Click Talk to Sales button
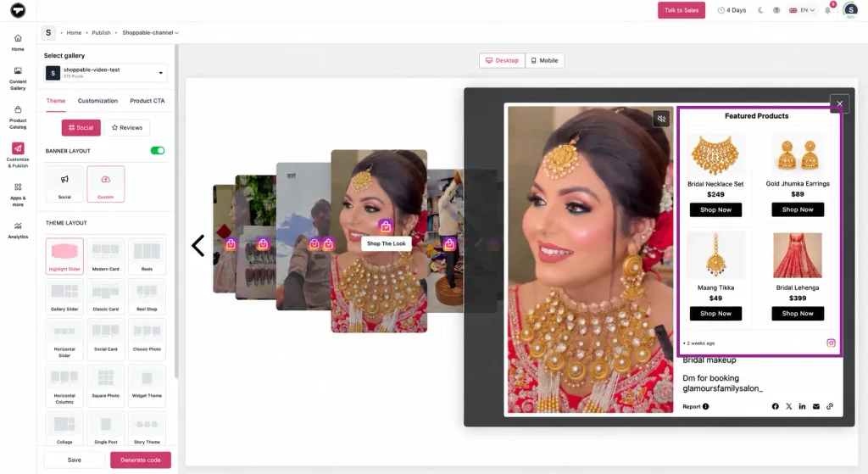The image size is (868, 474). tap(682, 10)
